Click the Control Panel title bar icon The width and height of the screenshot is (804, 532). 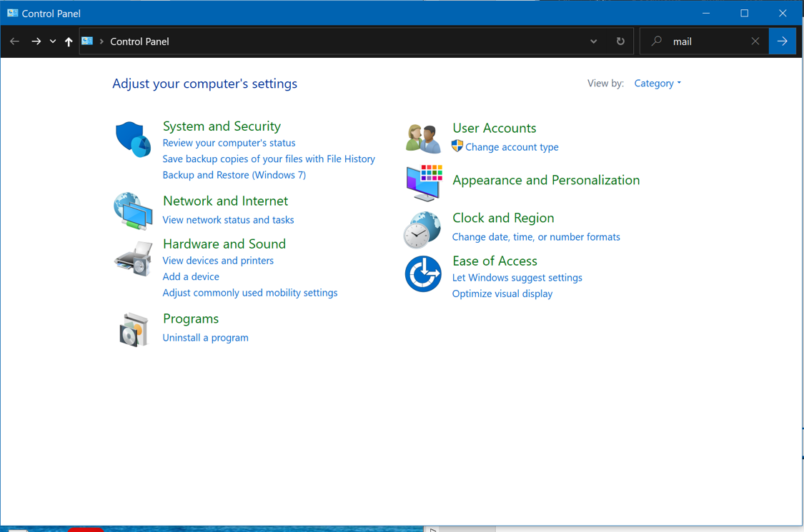coord(12,14)
